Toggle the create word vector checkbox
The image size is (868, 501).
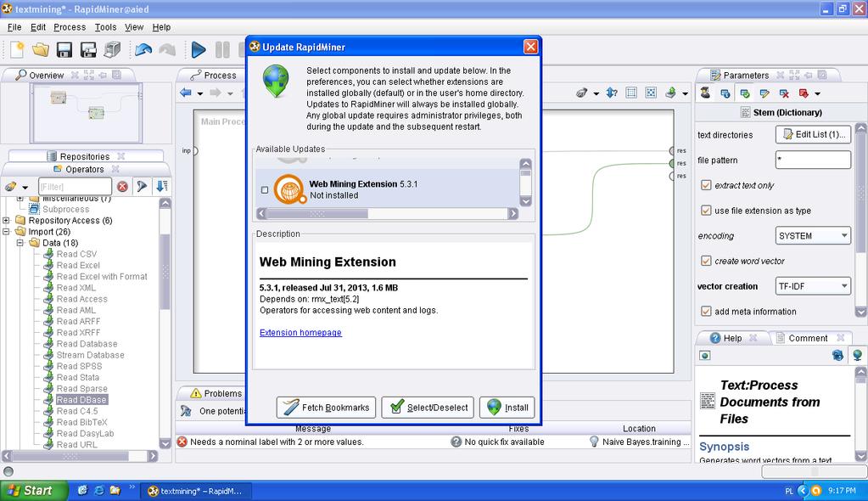pos(706,261)
